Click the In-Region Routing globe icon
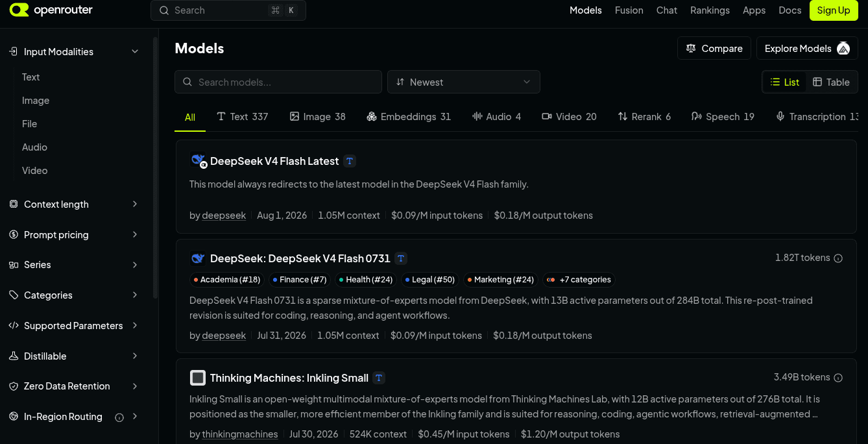This screenshot has height=444, width=868. tap(14, 416)
